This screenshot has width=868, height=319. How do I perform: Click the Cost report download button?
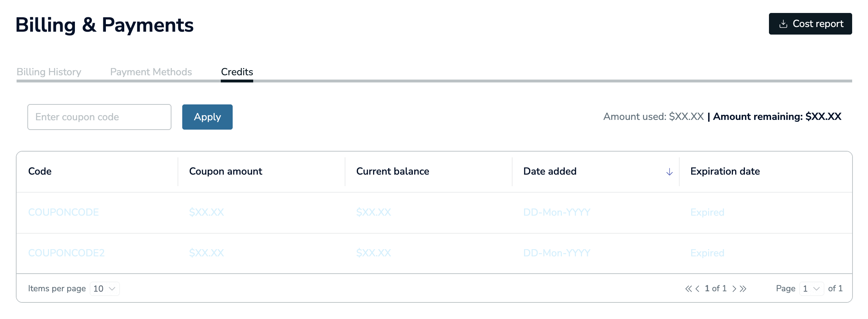810,24
